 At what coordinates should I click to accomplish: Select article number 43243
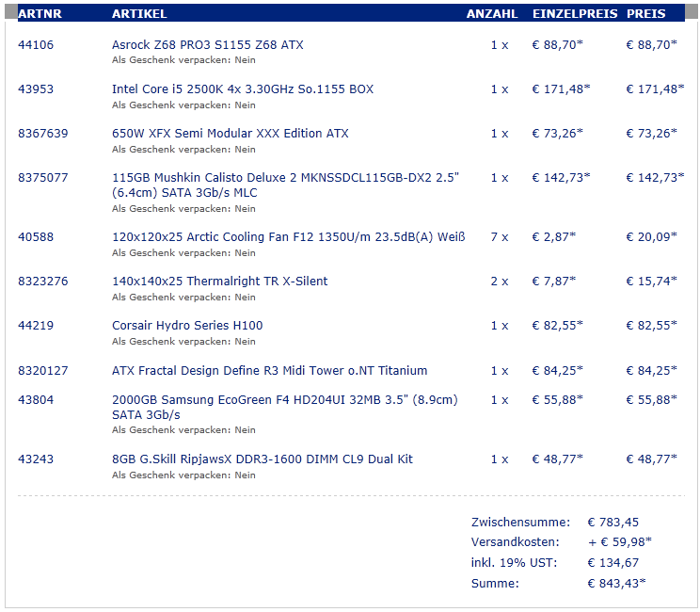[36, 459]
